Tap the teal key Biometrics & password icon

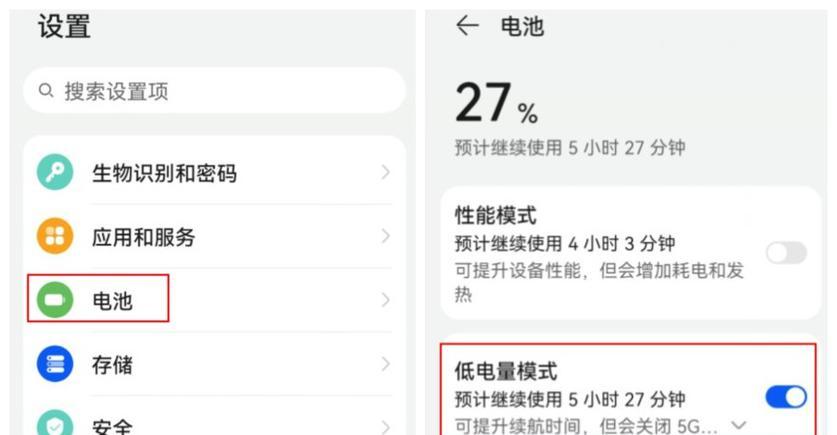click(55, 172)
